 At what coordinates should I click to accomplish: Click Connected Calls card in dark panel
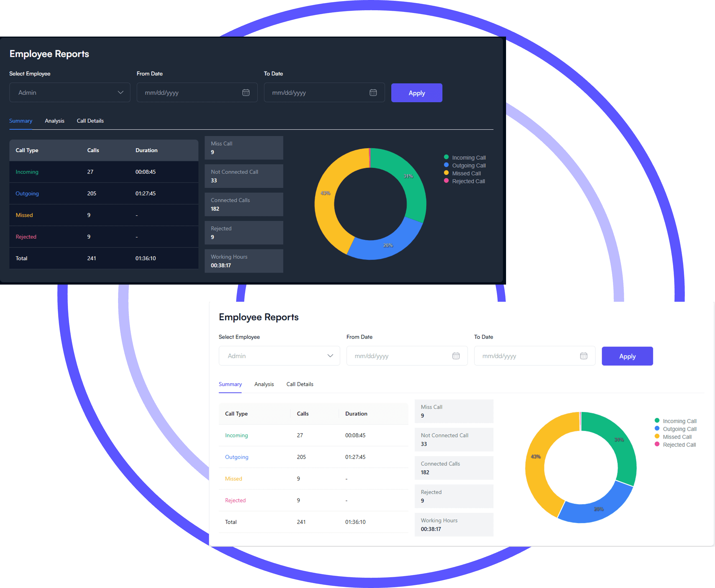point(244,204)
